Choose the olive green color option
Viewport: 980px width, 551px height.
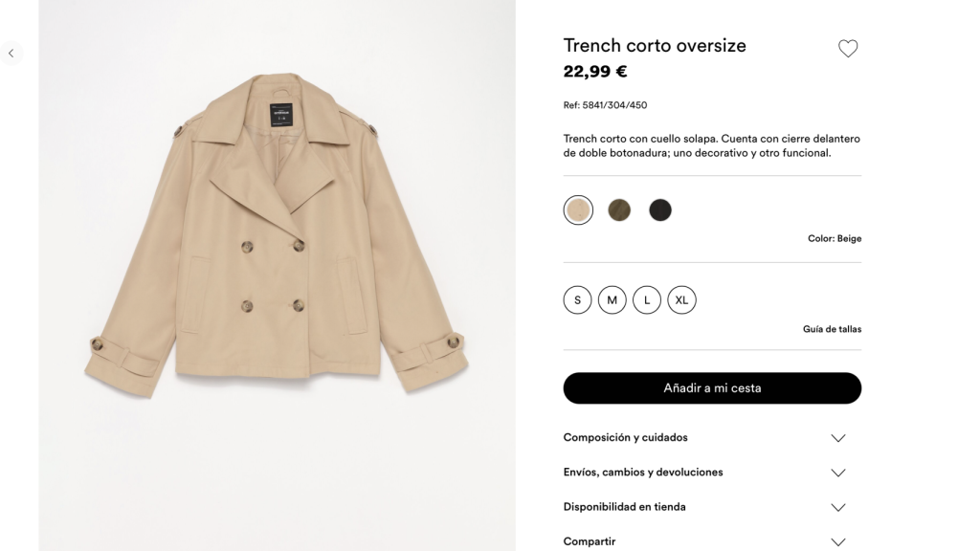click(619, 209)
